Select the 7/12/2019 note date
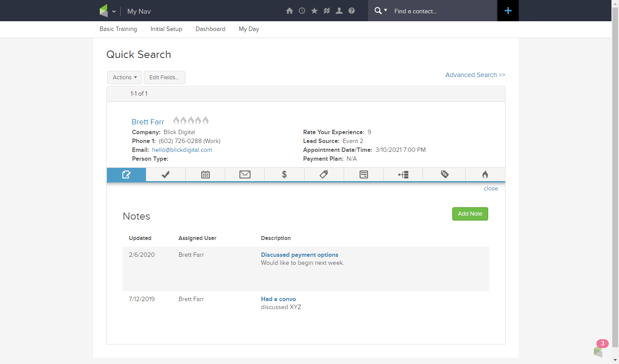The height and width of the screenshot is (364, 619). [x=142, y=299]
